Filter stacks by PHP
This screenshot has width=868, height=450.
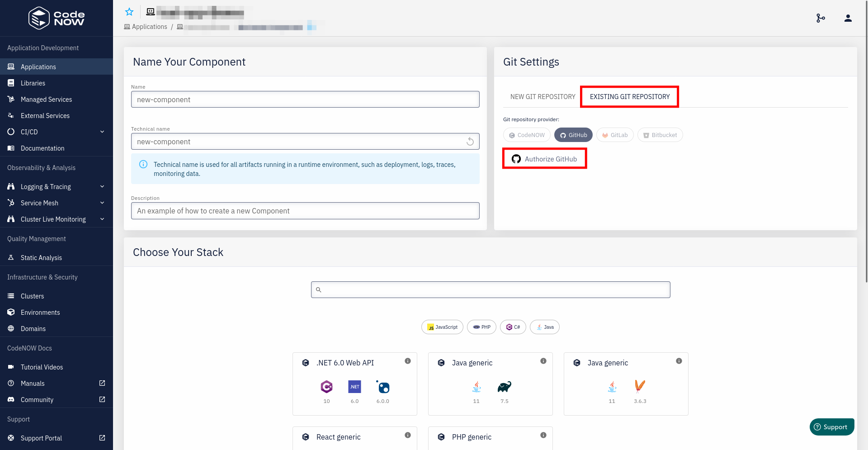[x=481, y=327]
